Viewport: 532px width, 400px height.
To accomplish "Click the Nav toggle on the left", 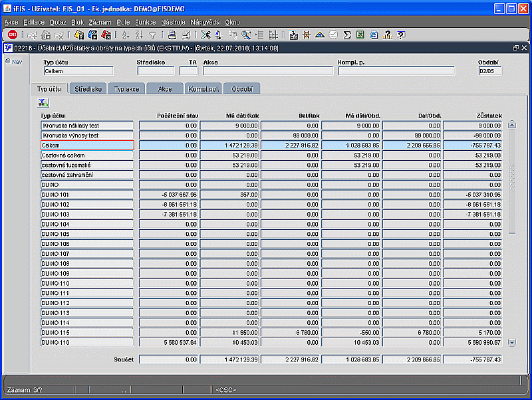I will point(14,62).
